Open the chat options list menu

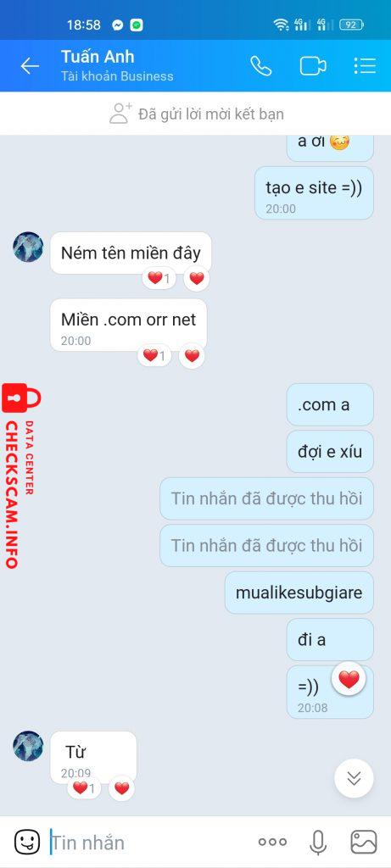click(x=365, y=66)
